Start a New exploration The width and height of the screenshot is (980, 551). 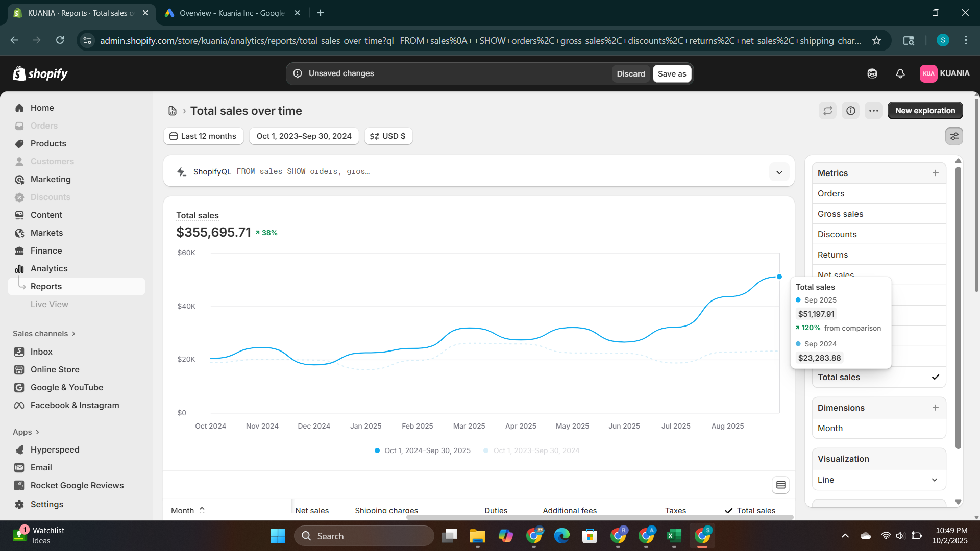click(925, 110)
